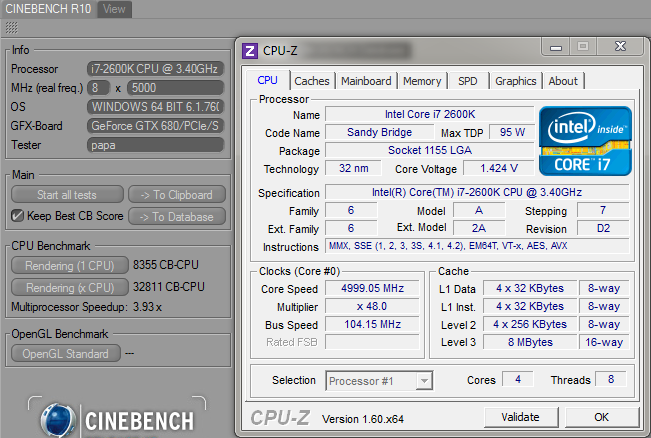Click the Processor field in Cinebench Info
The height and width of the screenshot is (438, 651).
155,69
